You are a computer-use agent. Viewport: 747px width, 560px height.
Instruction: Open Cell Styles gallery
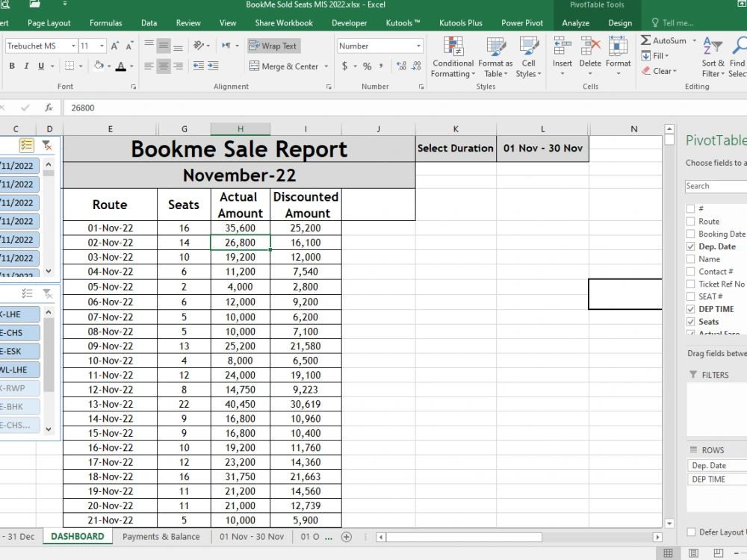[528, 57]
